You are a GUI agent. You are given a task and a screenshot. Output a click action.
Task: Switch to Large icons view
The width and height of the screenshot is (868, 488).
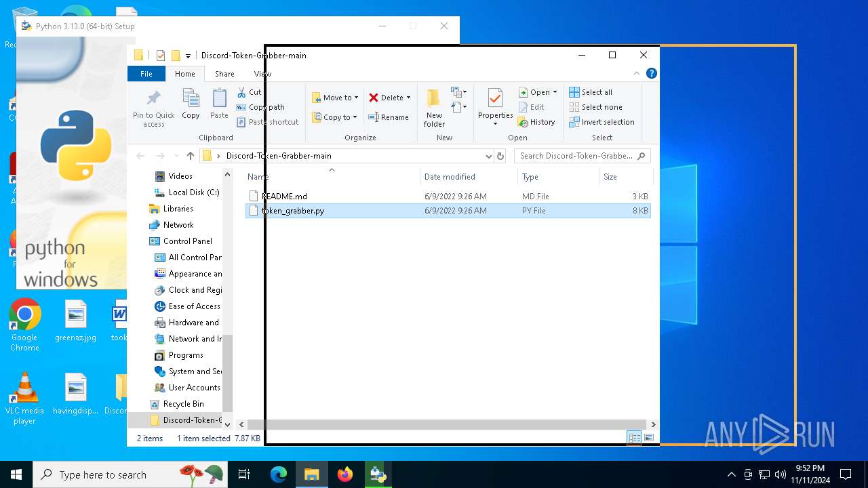649,438
